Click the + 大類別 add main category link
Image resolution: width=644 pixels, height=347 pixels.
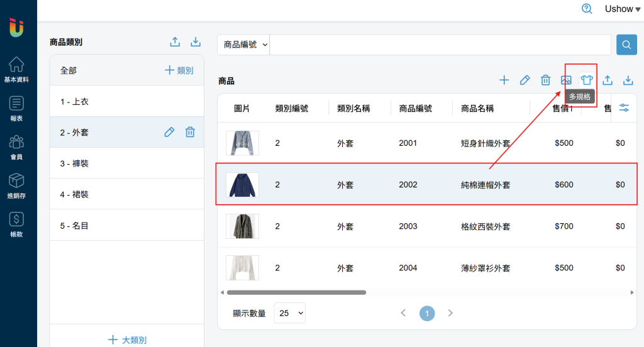[127, 339]
